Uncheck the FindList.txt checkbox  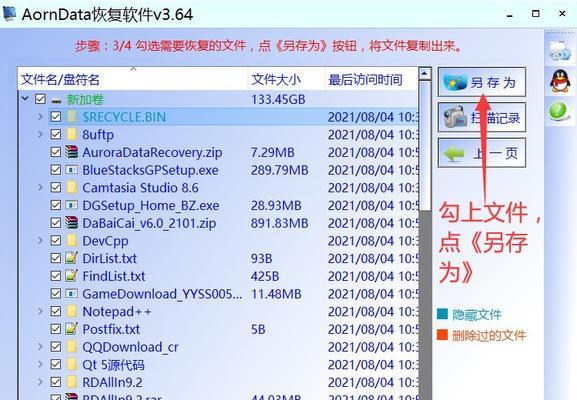pyautogui.click(x=56, y=276)
